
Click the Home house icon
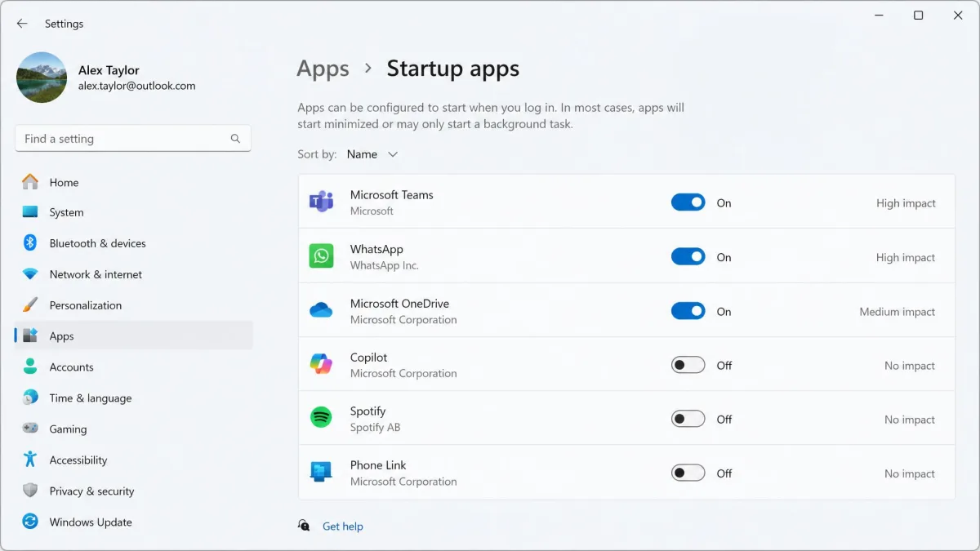click(30, 182)
